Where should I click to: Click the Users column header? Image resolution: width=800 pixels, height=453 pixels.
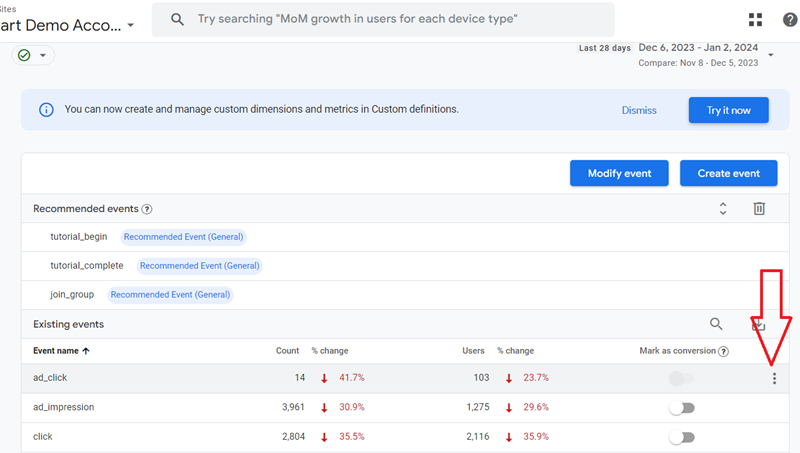point(473,350)
